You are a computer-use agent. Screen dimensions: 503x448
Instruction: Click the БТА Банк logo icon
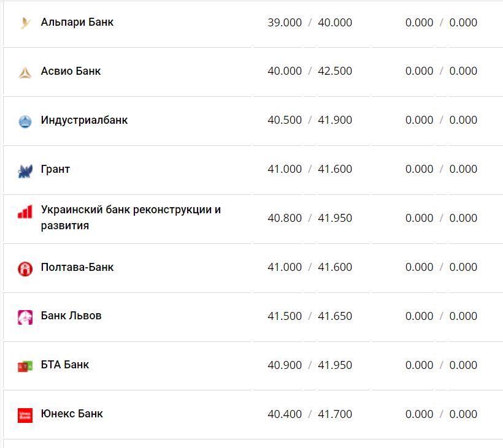click(x=25, y=366)
